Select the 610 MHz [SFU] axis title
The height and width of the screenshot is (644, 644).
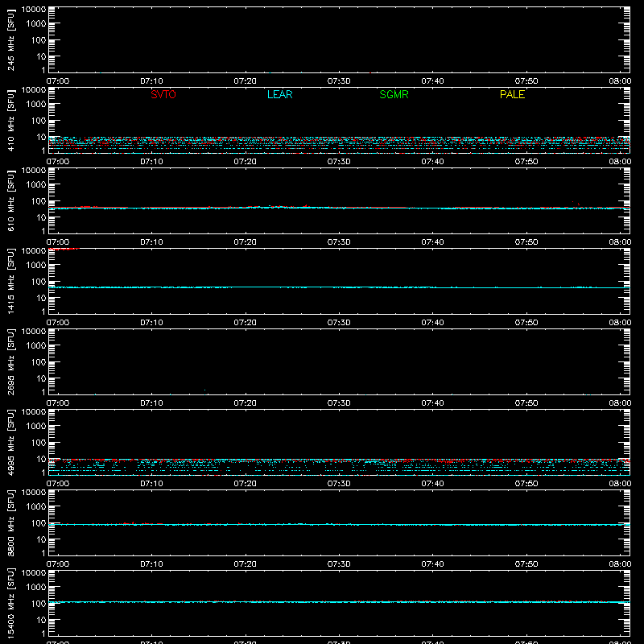pyautogui.click(x=10, y=200)
